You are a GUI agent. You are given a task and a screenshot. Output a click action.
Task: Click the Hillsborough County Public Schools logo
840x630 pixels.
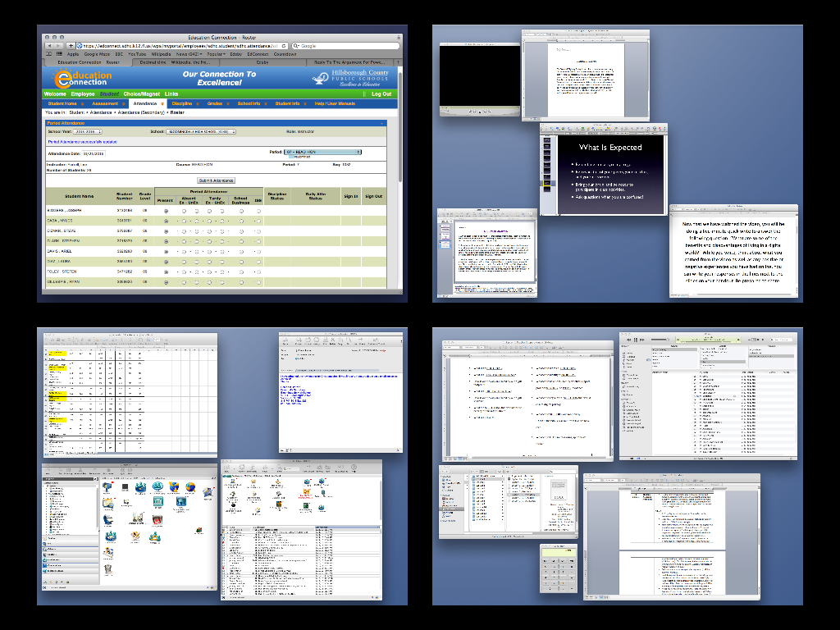pyautogui.click(x=351, y=78)
